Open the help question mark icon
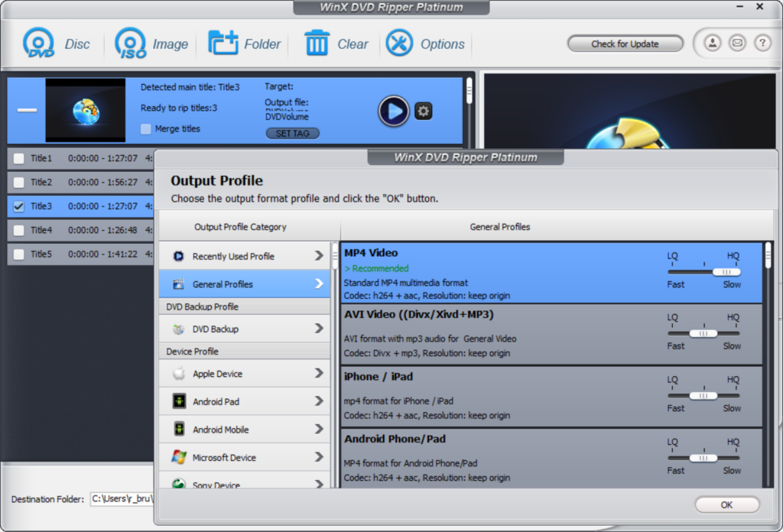 click(x=762, y=44)
